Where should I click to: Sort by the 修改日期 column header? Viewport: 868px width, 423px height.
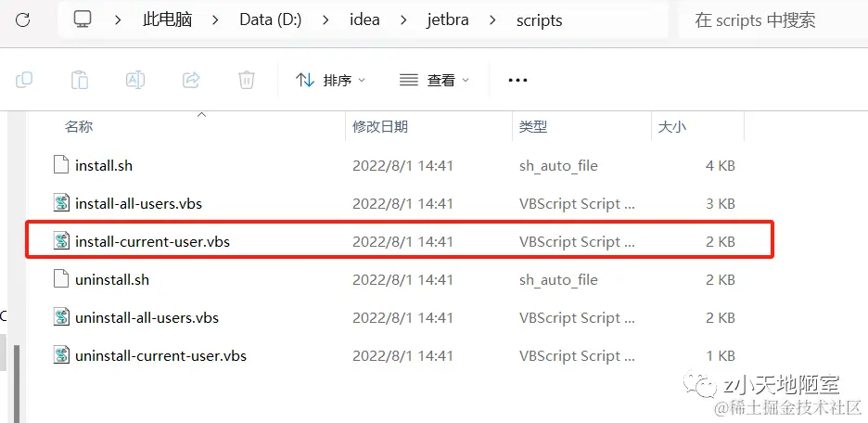coord(380,127)
